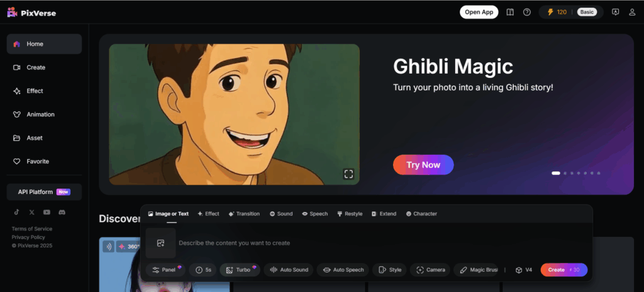This screenshot has width=644, height=292.
Task: Click the fullscreen icon on banner image
Action: point(348,174)
